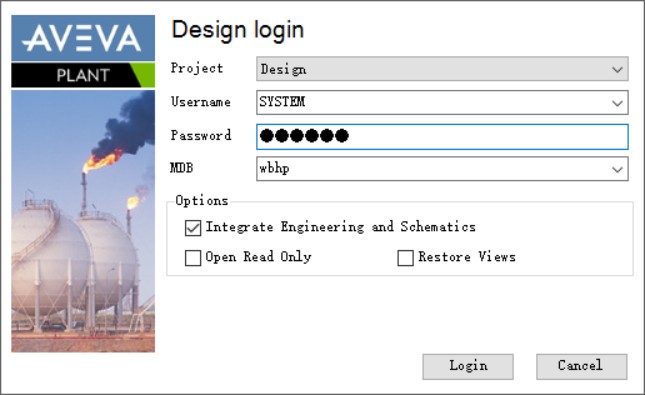
Task: Click the Login button
Action: [x=468, y=366]
